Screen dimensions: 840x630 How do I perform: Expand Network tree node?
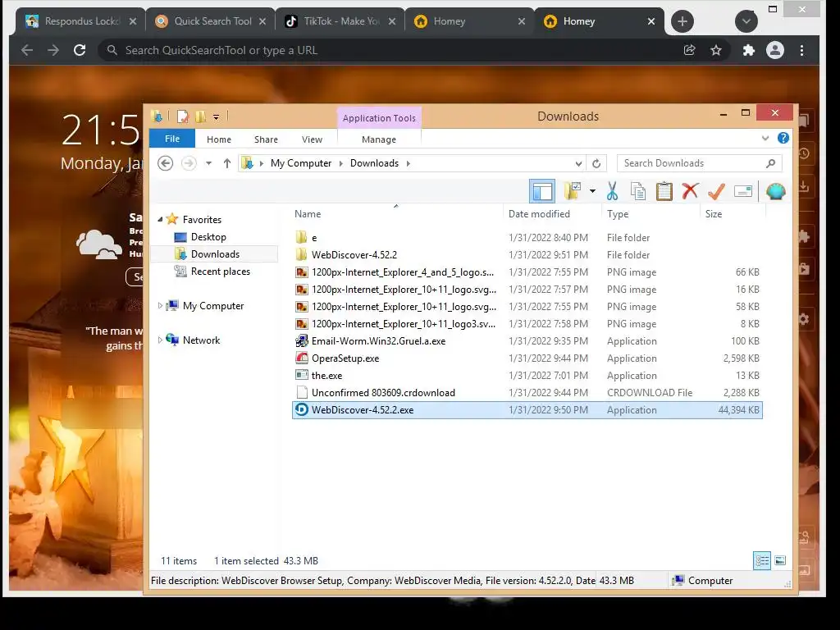tap(160, 340)
